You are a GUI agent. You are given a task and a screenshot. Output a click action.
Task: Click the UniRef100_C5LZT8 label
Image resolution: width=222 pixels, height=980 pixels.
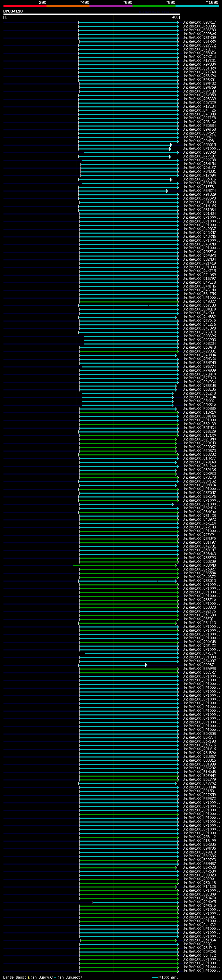[x=199, y=394]
